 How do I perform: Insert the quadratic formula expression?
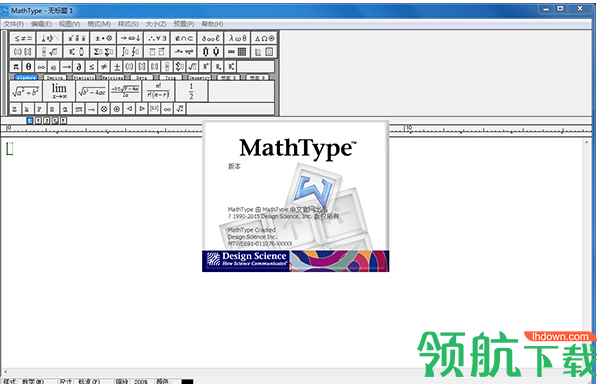(x=125, y=91)
